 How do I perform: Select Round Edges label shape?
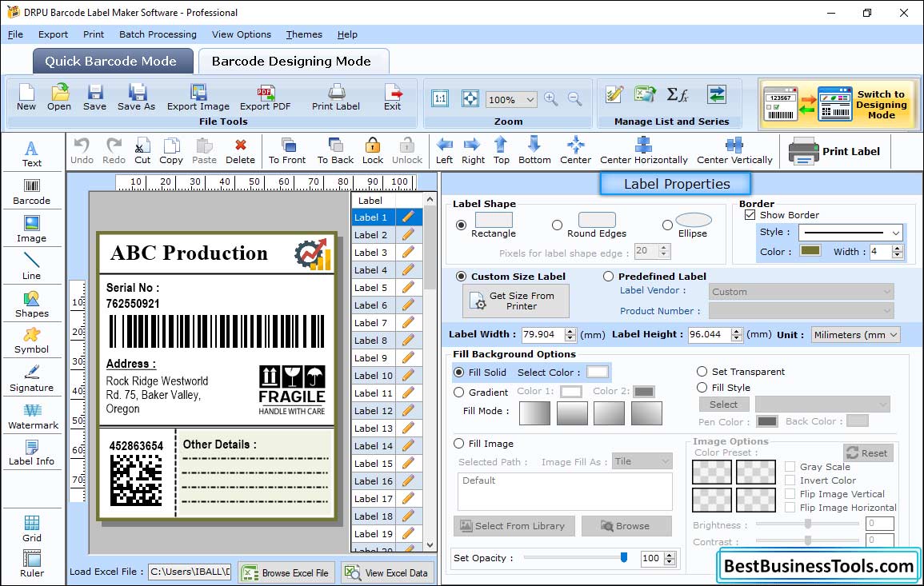pyautogui.click(x=557, y=225)
